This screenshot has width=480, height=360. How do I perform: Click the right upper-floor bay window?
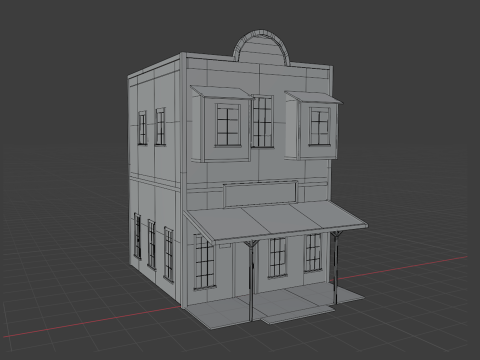(313, 125)
